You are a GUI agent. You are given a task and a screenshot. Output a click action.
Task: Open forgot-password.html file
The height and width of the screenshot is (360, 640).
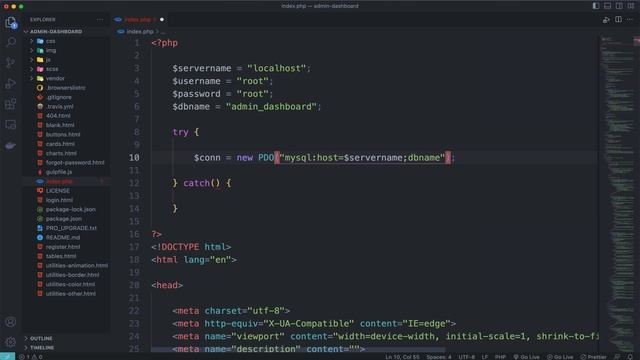click(65, 162)
